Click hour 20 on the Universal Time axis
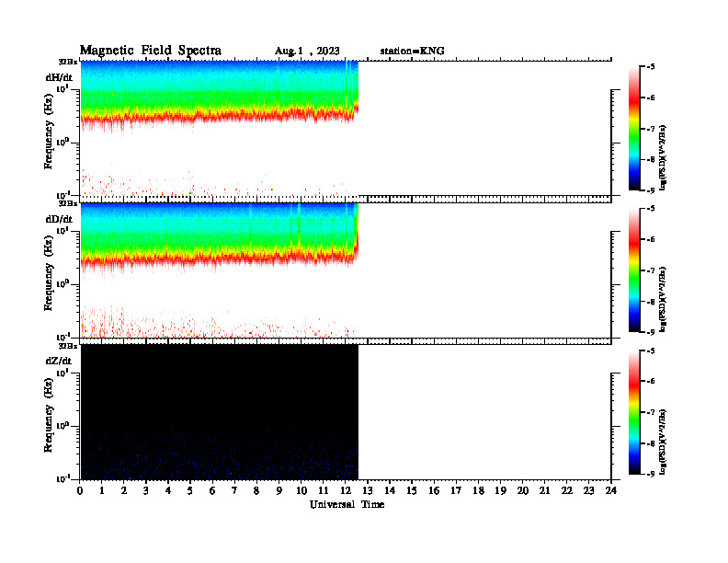Screen dimensions: 728x563 pos(523,490)
